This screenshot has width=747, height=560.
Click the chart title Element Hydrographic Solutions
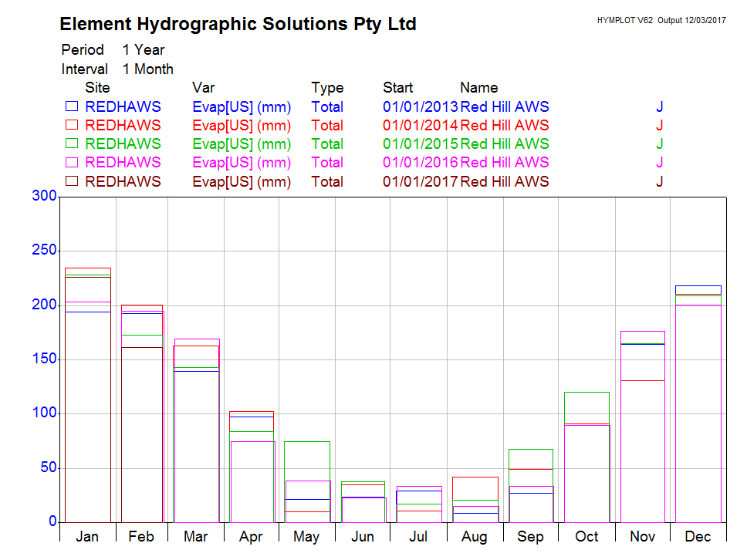238,25
